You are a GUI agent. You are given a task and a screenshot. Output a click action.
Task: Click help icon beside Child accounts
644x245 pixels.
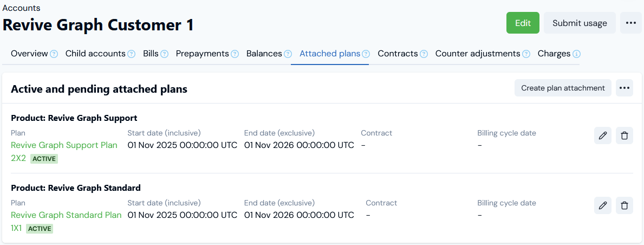coord(132,54)
